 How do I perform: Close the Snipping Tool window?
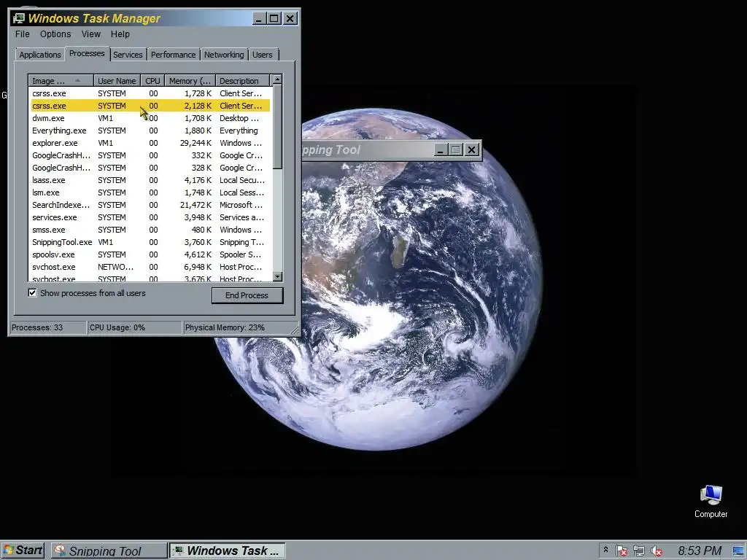tap(472, 150)
